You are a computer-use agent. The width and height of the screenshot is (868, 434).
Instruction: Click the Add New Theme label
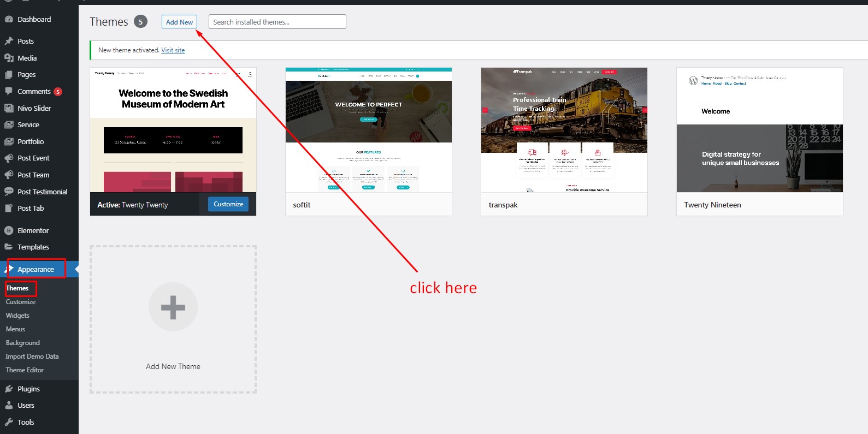pos(173,366)
